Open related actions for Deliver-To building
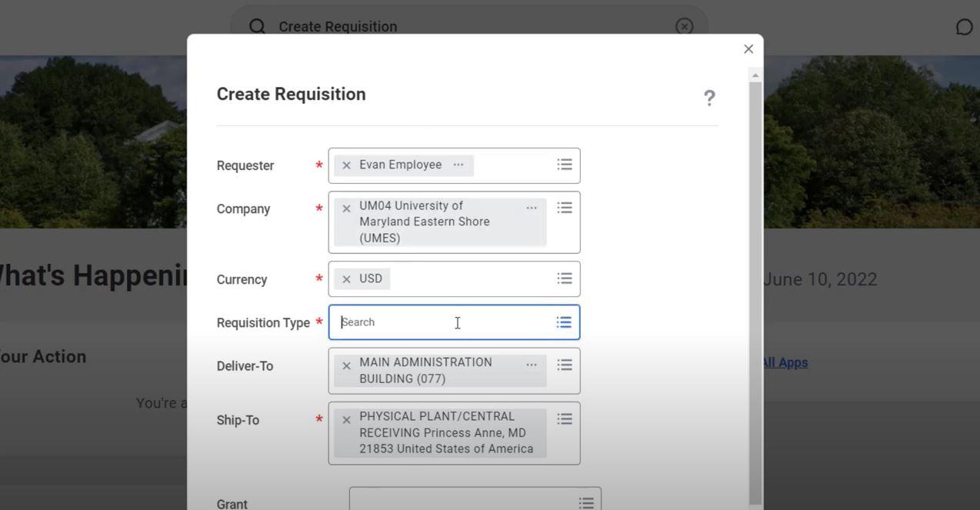This screenshot has height=510, width=980. click(532, 365)
